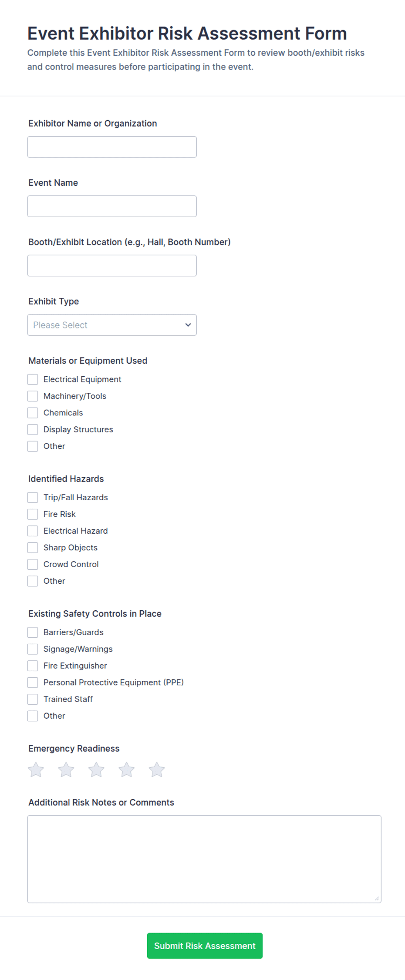Tick Personal Protective Equipment (PPE)

pyautogui.click(x=33, y=682)
